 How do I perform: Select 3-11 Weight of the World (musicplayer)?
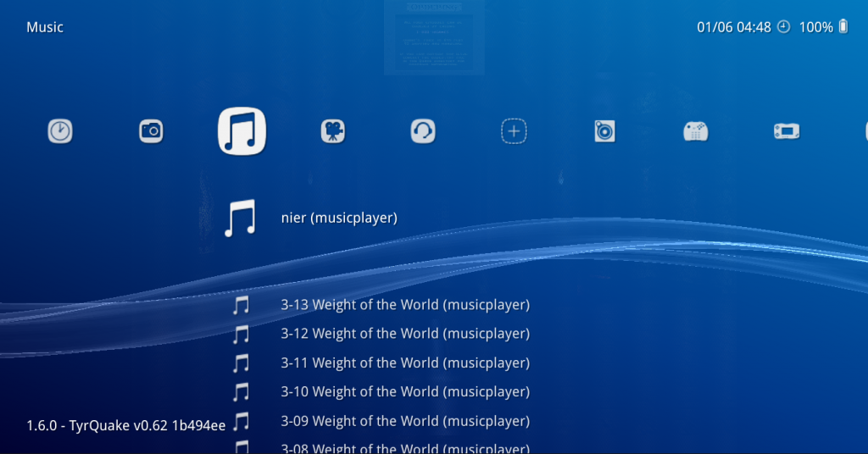pyautogui.click(x=404, y=363)
